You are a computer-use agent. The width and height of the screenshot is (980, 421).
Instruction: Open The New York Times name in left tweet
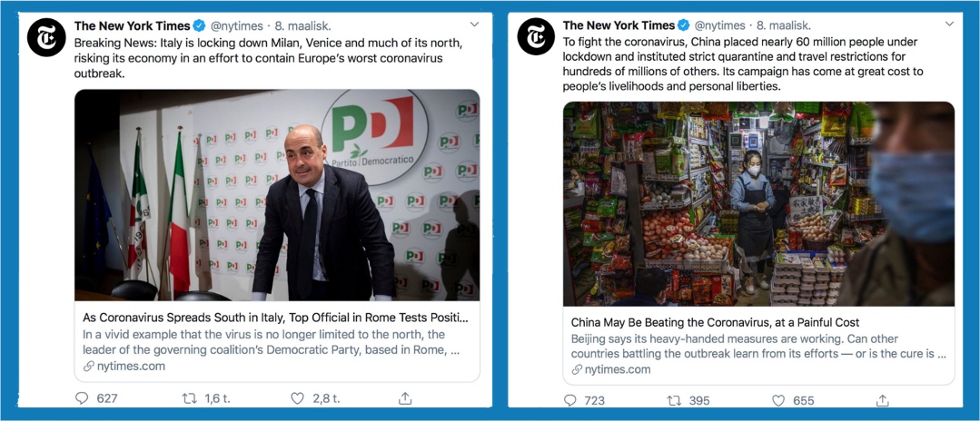(132, 25)
